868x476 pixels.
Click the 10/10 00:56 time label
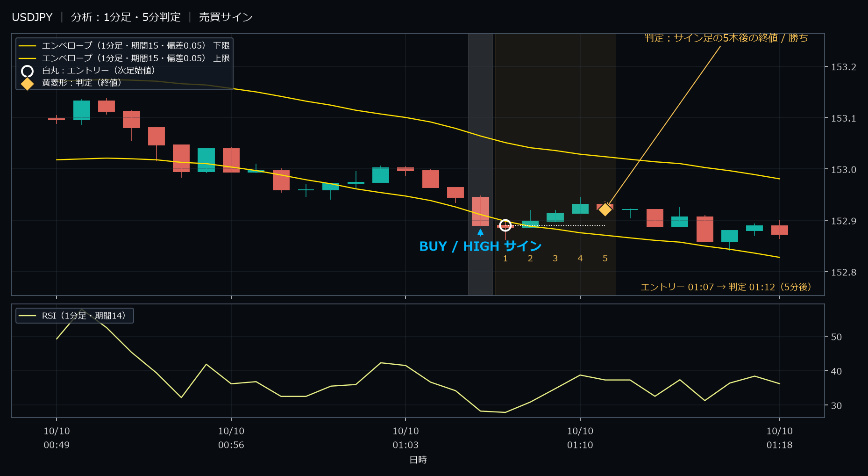pyautogui.click(x=231, y=438)
